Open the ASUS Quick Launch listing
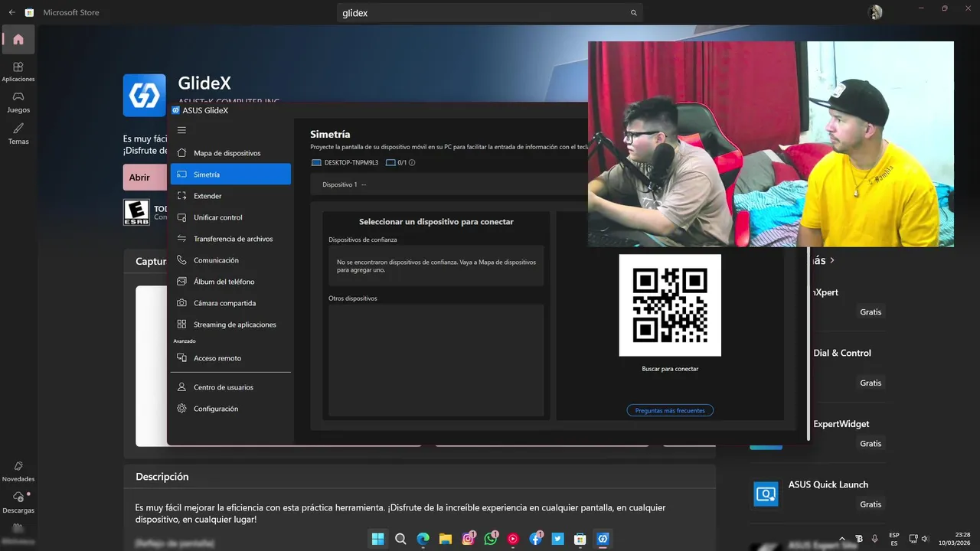The image size is (980, 551). click(x=818, y=494)
